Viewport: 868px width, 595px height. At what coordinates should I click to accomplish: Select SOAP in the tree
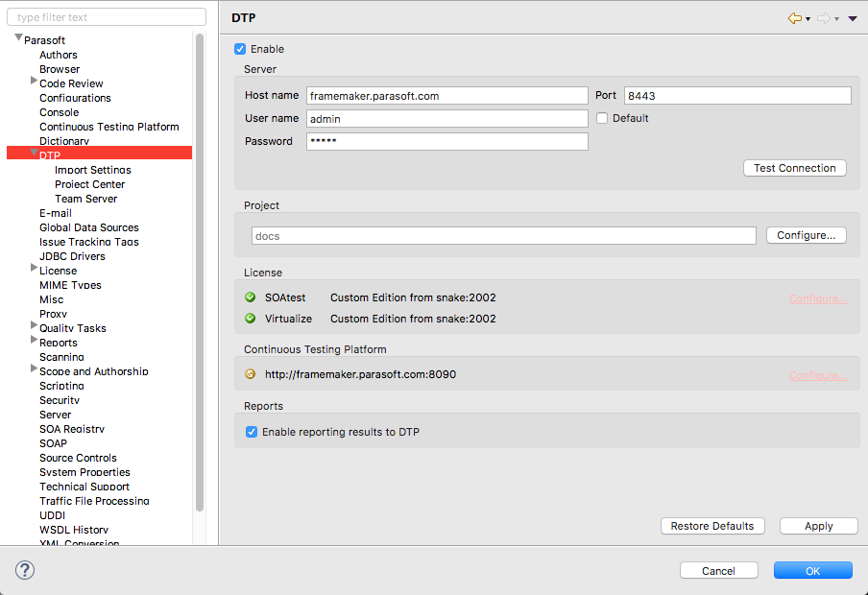pos(53,443)
